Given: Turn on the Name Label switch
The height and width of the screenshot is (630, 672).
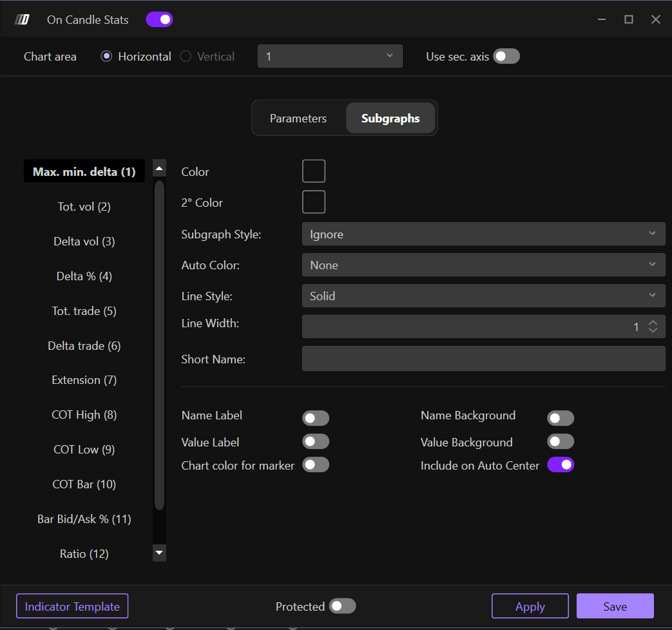Looking at the screenshot, I should click(x=316, y=418).
